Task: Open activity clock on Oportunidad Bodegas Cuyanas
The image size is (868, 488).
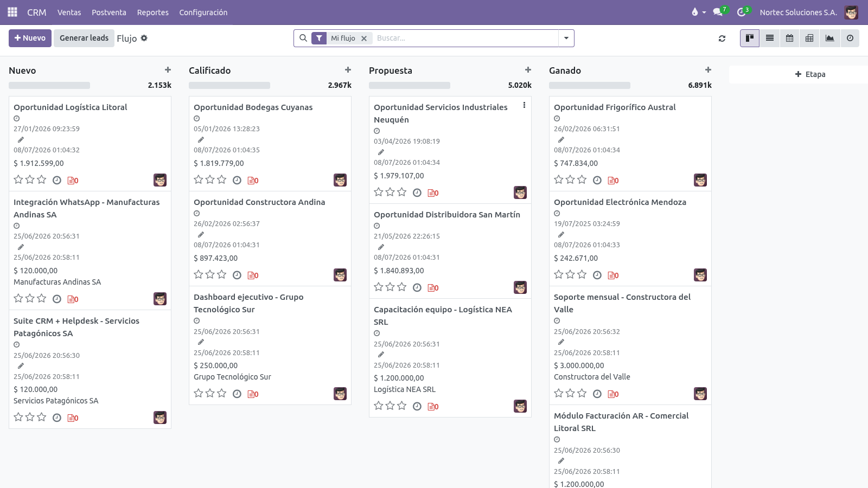Action: 237,180
